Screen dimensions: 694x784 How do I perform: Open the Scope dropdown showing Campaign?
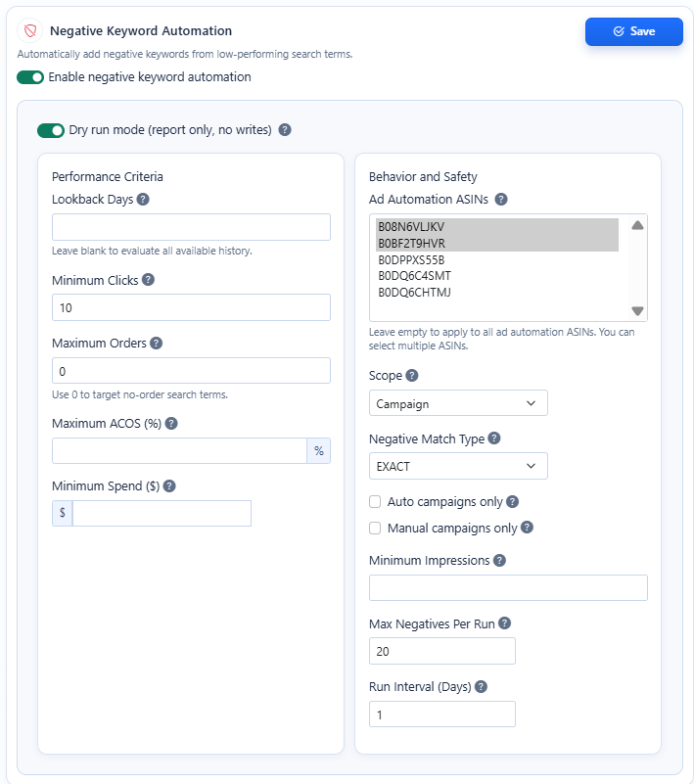[458, 403]
